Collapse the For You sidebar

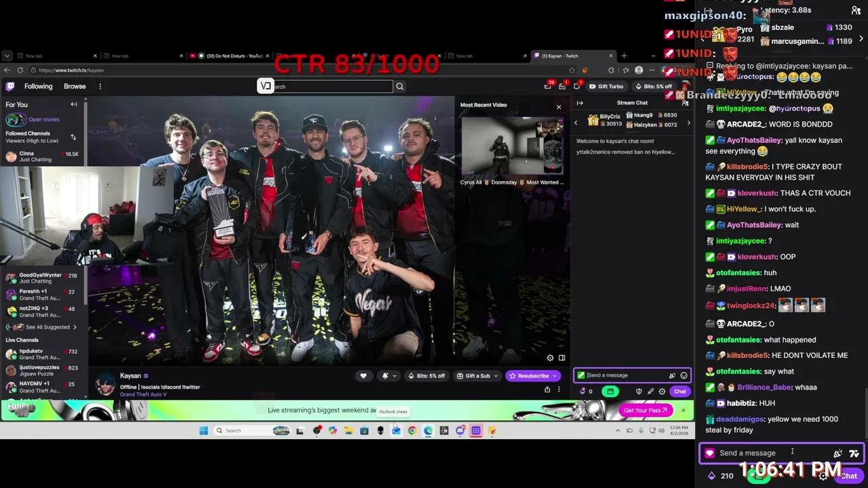pyautogui.click(x=74, y=104)
